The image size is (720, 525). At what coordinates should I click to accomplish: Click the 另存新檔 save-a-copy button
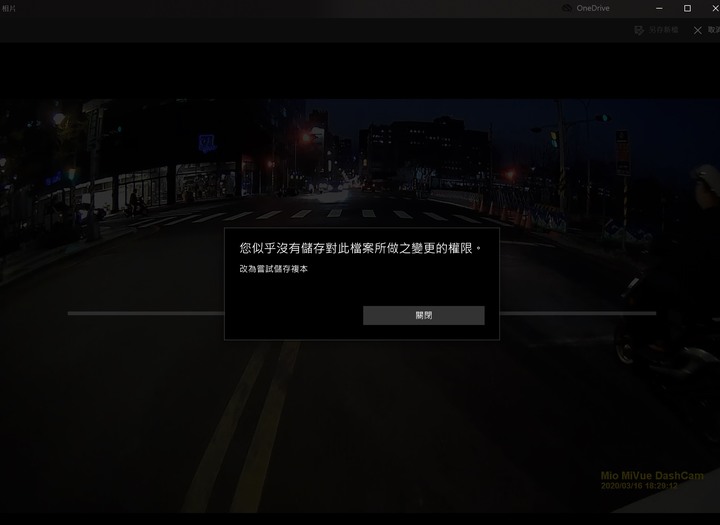click(657, 30)
